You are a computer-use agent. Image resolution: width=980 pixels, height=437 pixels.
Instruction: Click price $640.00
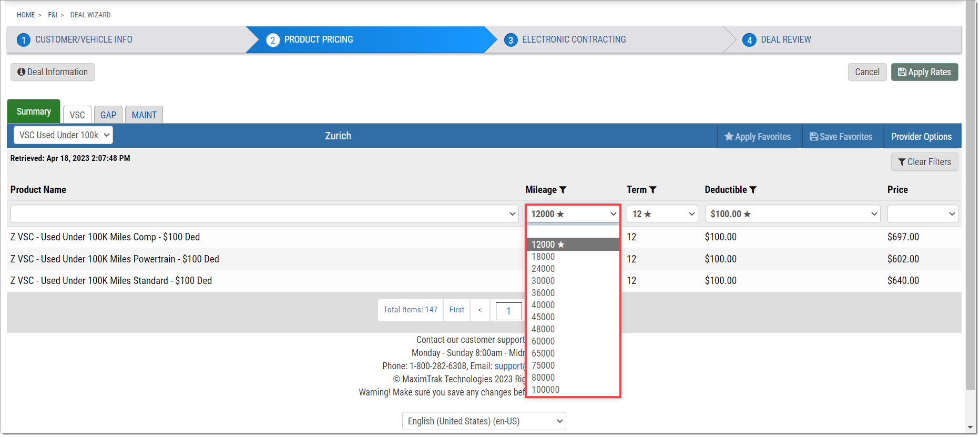click(903, 281)
